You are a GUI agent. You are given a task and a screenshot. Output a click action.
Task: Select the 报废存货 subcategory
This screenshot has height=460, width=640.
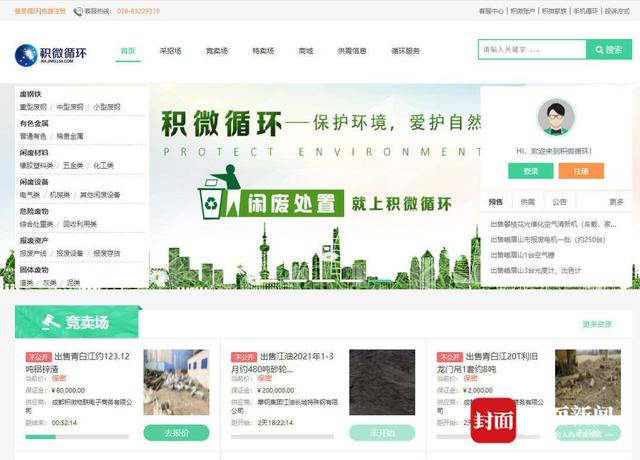click(x=107, y=253)
